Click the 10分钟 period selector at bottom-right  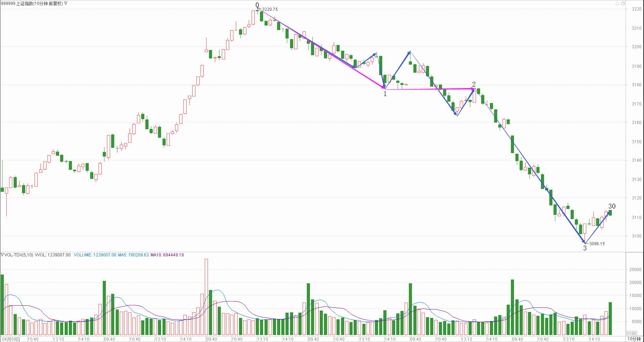pos(634,339)
